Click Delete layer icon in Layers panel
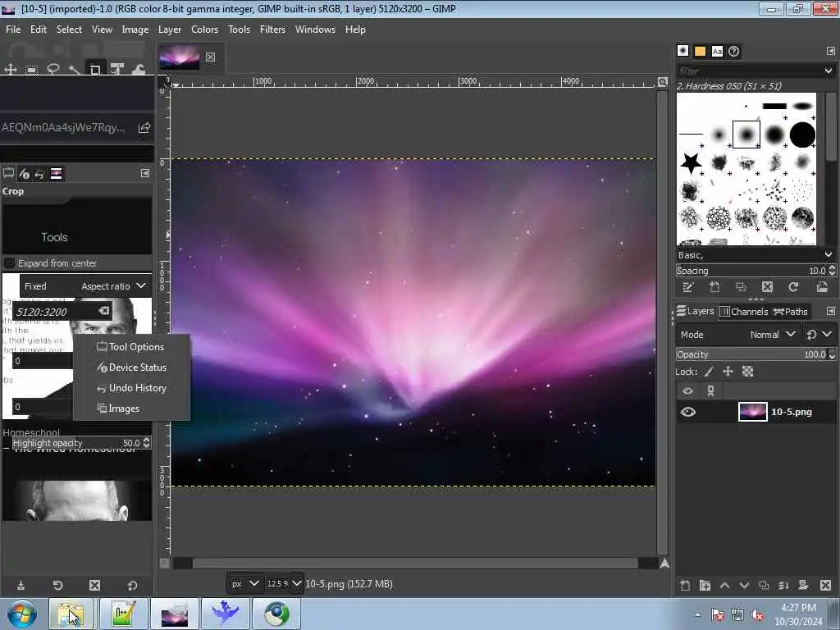Viewport: 840px width, 630px height. (825, 586)
